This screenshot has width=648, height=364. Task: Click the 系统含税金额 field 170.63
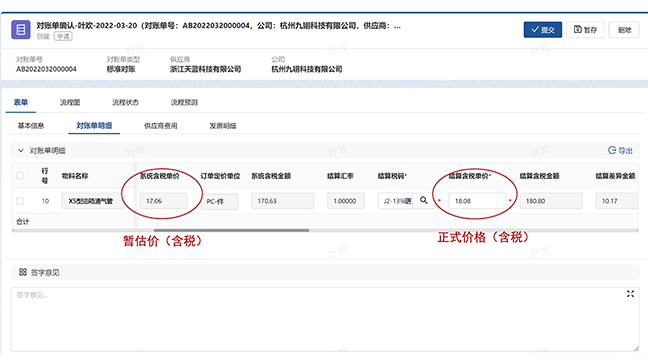(282, 201)
